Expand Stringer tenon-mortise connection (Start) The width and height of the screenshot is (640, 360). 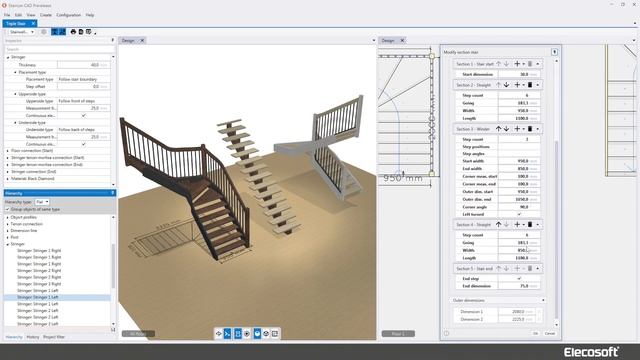7,158
